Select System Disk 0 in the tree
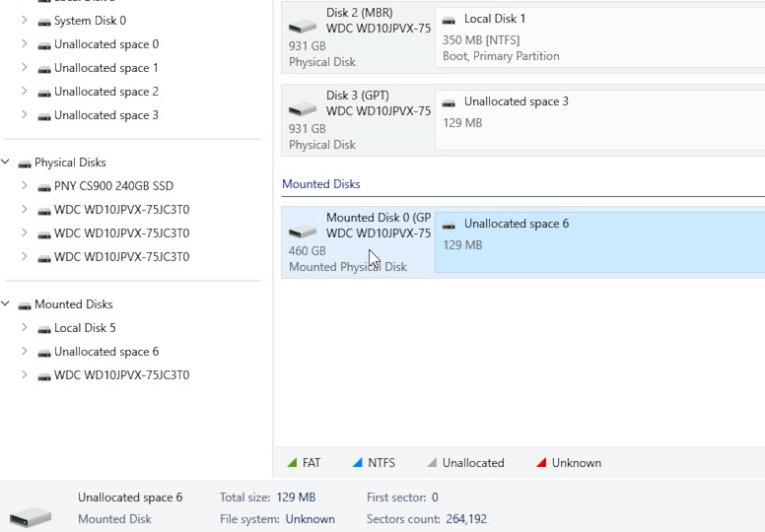This screenshot has width=765, height=532. point(90,21)
